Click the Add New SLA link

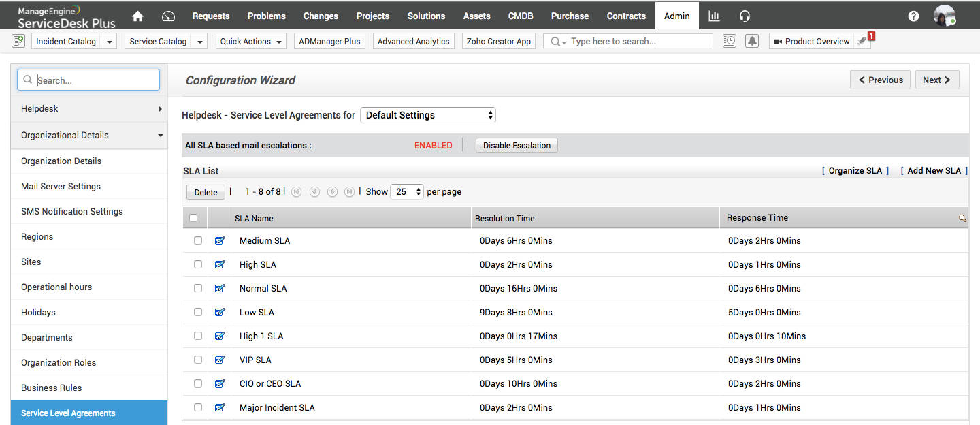click(934, 171)
